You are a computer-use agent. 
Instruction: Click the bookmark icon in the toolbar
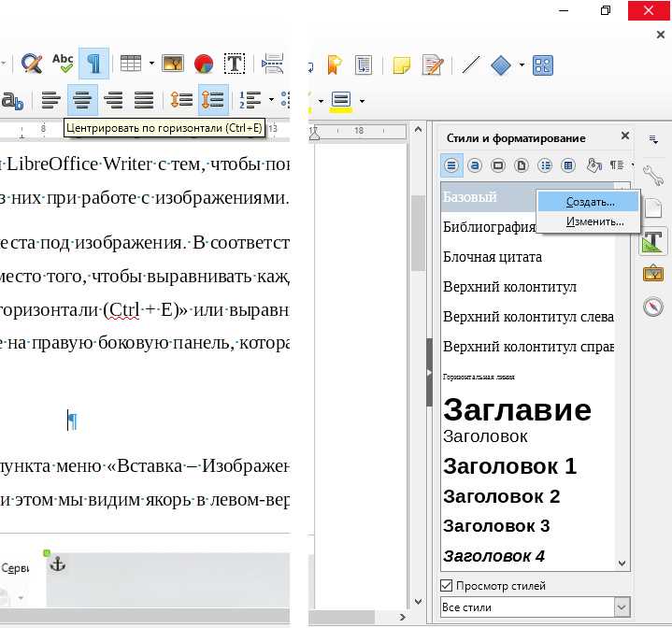(335, 64)
